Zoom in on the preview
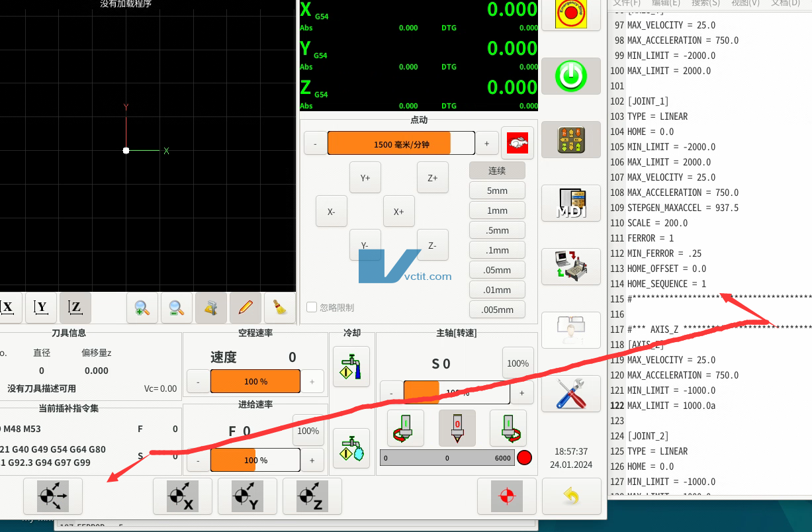This screenshot has height=532, width=812. tap(142, 308)
